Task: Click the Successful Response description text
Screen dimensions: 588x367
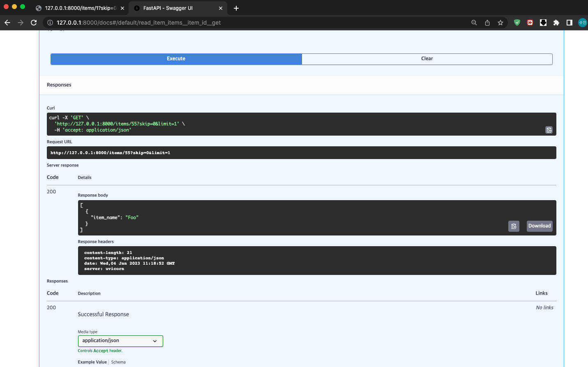Action: pos(104,314)
